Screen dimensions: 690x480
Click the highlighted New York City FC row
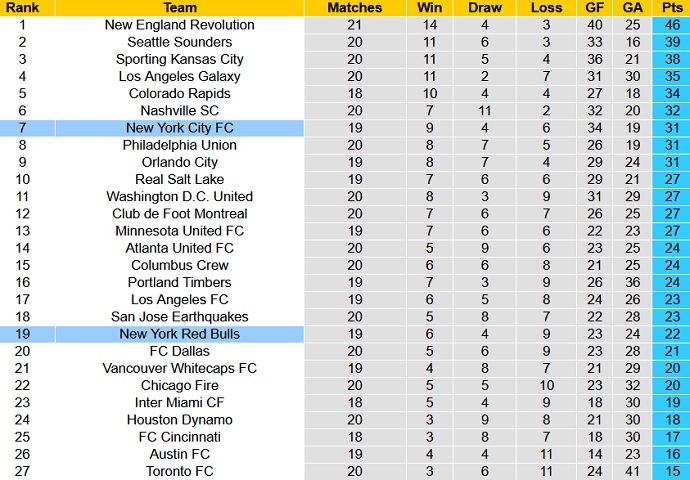(x=179, y=128)
